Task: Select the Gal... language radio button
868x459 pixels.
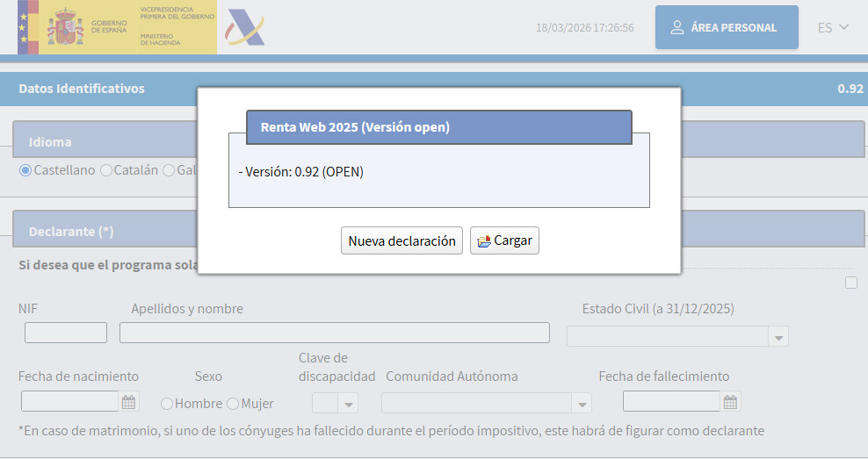Action: (169, 170)
